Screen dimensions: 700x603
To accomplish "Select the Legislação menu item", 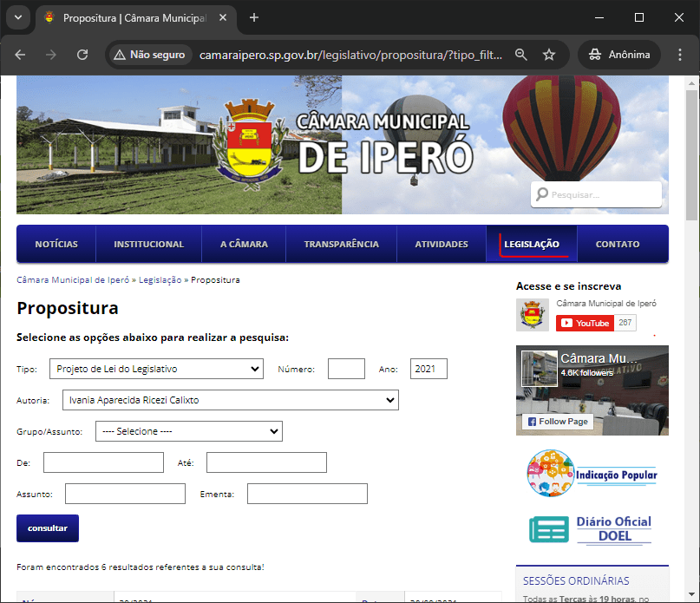I will [532, 245].
